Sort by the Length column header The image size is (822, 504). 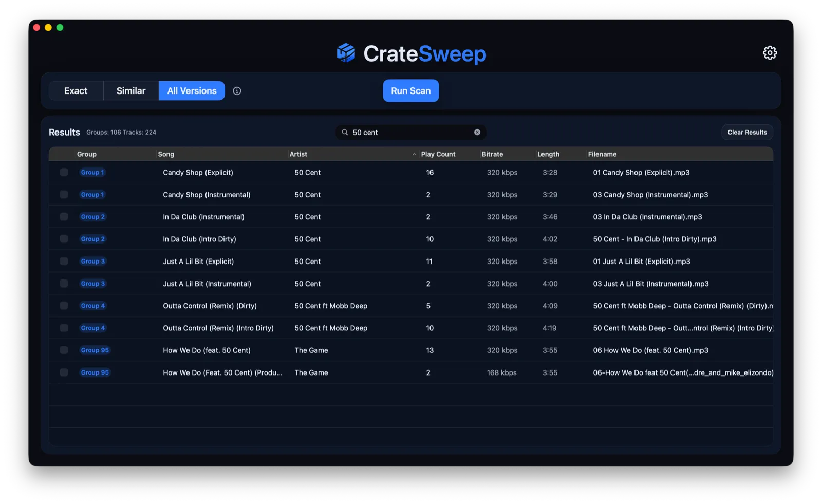548,154
